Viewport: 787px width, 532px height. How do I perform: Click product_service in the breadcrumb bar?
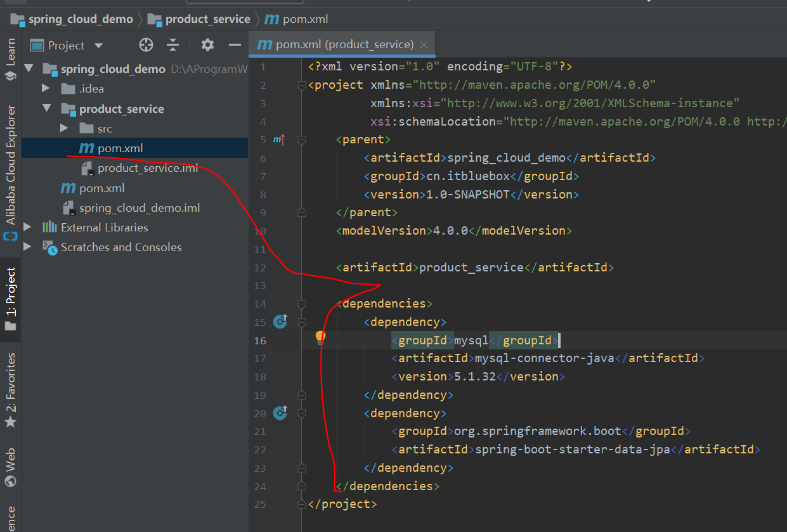207,19
